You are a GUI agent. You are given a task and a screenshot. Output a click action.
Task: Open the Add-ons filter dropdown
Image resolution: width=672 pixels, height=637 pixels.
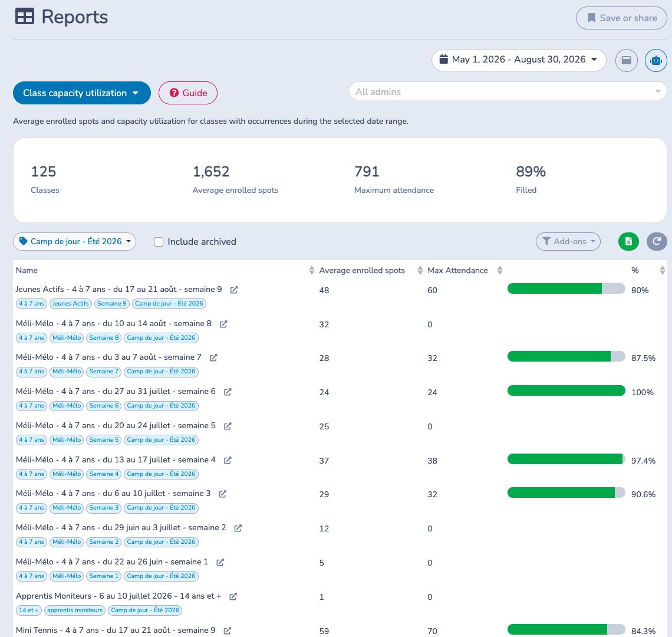(568, 241)
